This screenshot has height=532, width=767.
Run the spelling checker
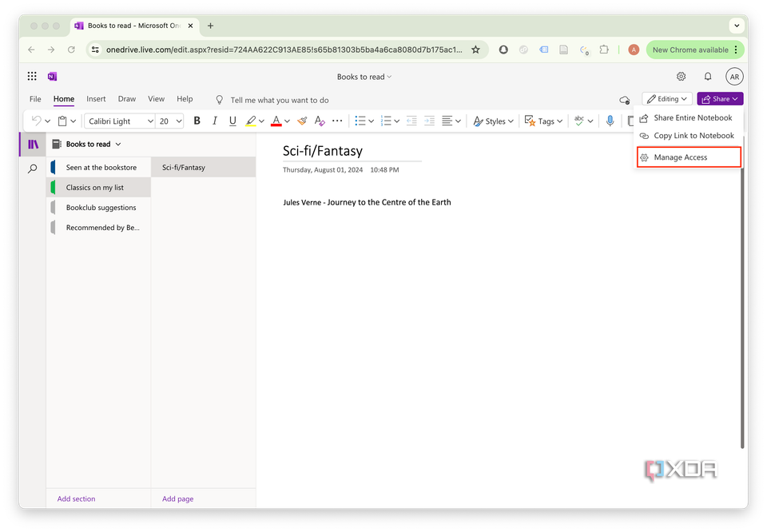[x=582, y=121]
